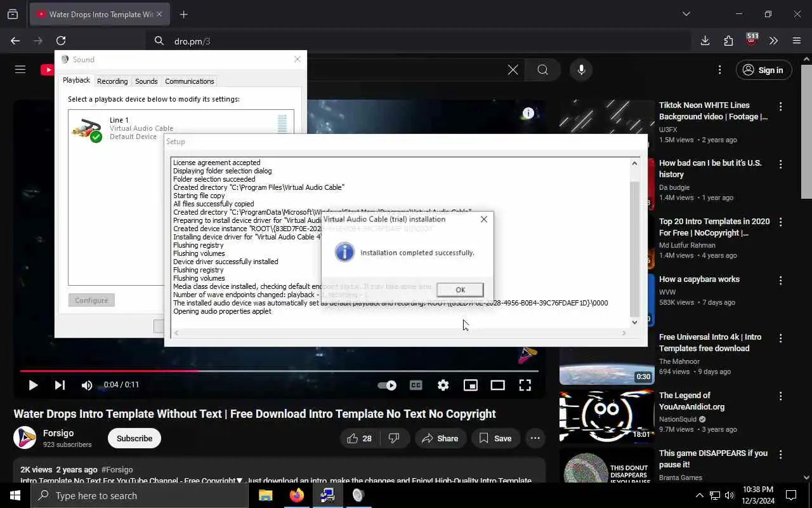Subscribe to the Forsigo channel
This screenshot has width=812, height=508.
point(134,438)
